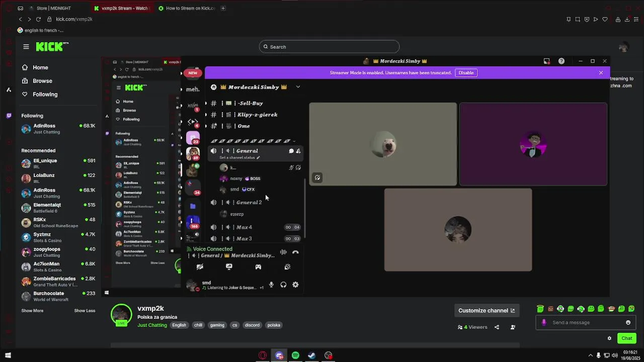Toggle Discord deafen headphones

point(283,285)
